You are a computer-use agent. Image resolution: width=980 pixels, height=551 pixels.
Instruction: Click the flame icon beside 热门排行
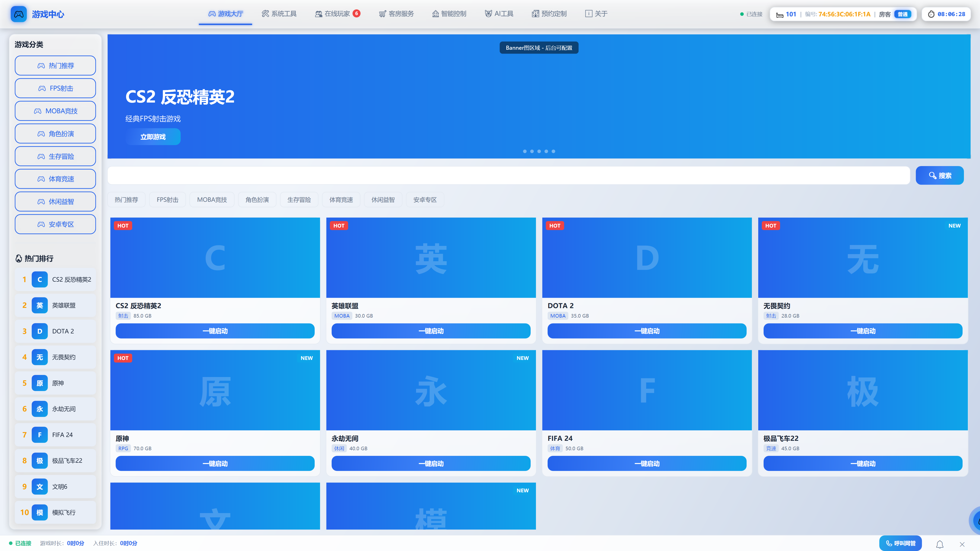[x=19, y=259]
